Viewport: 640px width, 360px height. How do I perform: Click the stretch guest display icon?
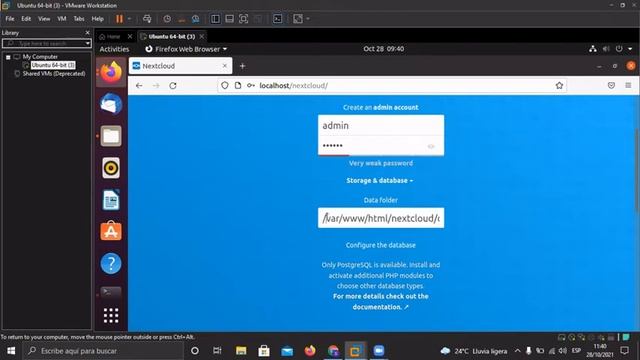(298, 19)
